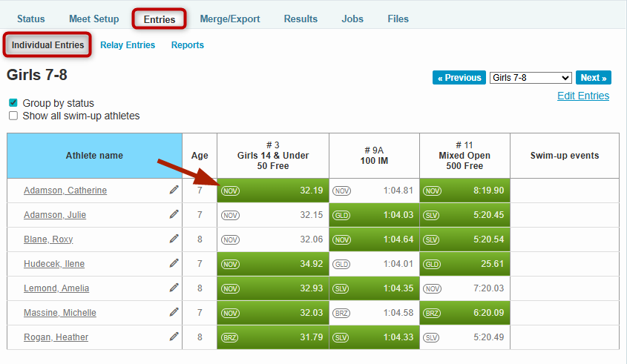Click the Next button
Screen dimensions: 627x364
(594, 78)
